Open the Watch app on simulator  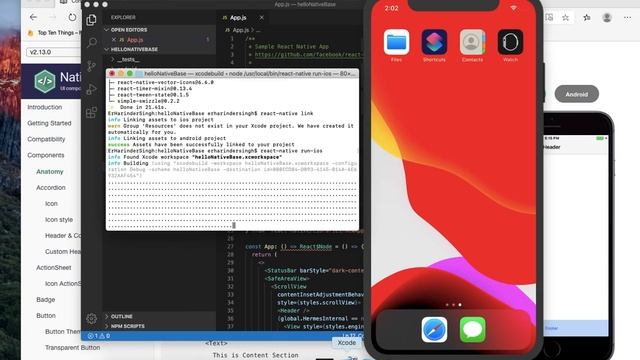[510, 42]
